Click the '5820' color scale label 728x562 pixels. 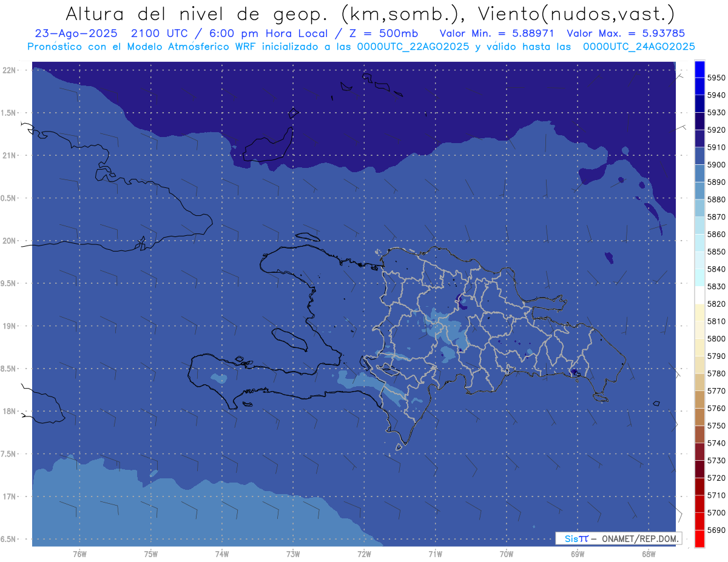click(716, 304)
